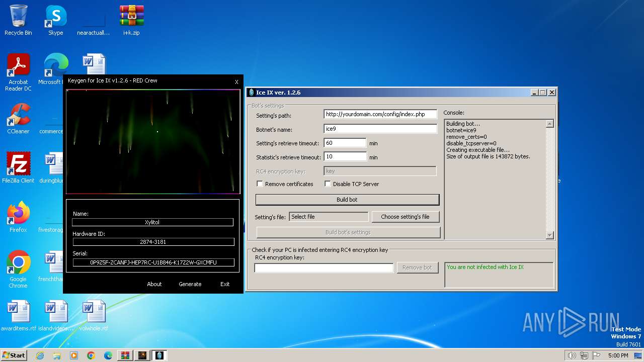644x362 pixels.
Task: Click the RC4 key field under infection check
Action: [x=324, y=268]
